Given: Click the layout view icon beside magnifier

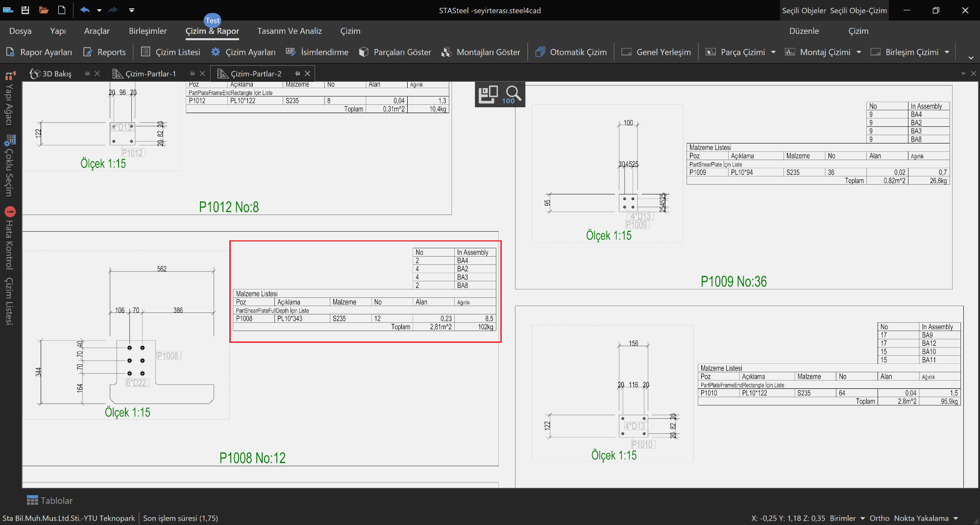Looking at the screenshot, I should [488, 94].
